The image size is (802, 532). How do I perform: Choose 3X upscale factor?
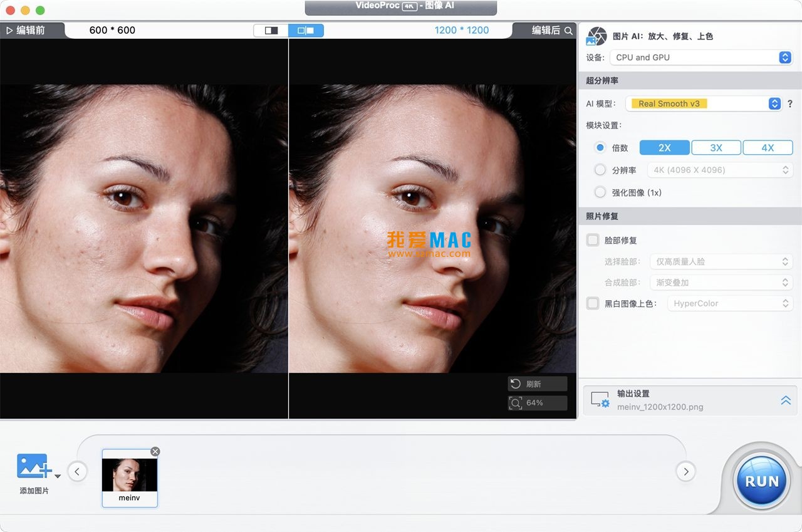tap(716, 148)
